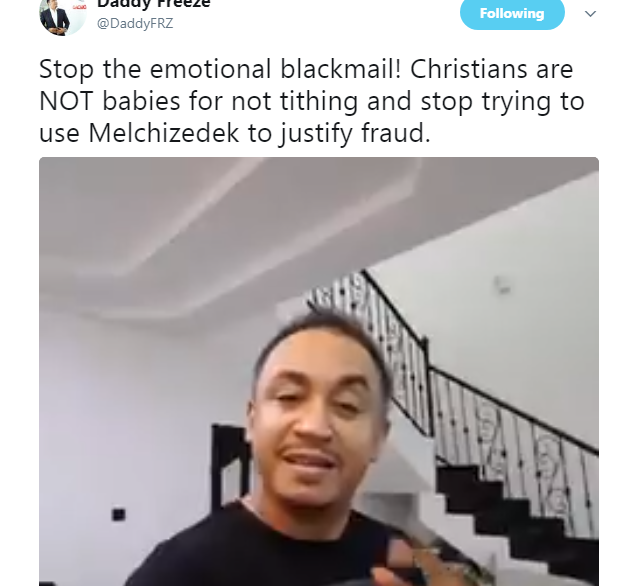The image size is (637, 586).
Task: Open Daddy Freeze's profile avatar picture
Action: coord(63,16)
